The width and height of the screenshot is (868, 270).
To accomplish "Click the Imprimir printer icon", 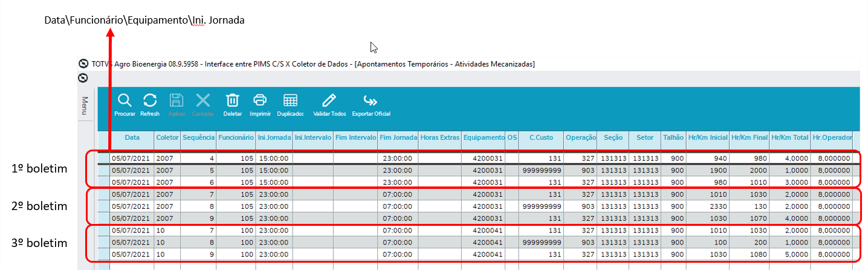I will click(260, 100).
